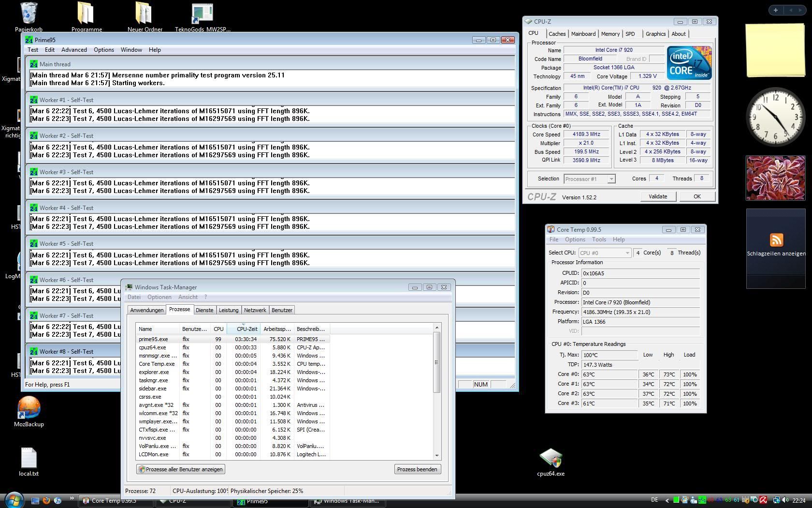812x508 pixels.
Task: Open the Papierkorb recycle bin icon
Action: [x=29, y=14]
